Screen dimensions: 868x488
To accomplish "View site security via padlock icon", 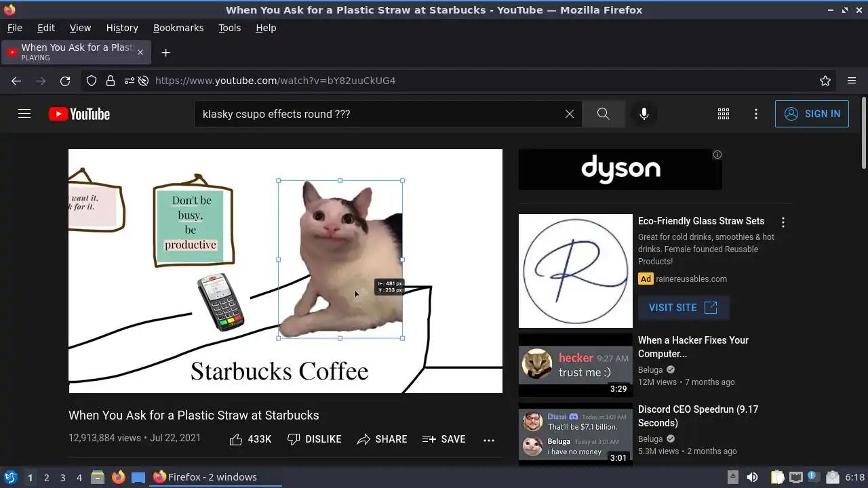I will 111,81.
